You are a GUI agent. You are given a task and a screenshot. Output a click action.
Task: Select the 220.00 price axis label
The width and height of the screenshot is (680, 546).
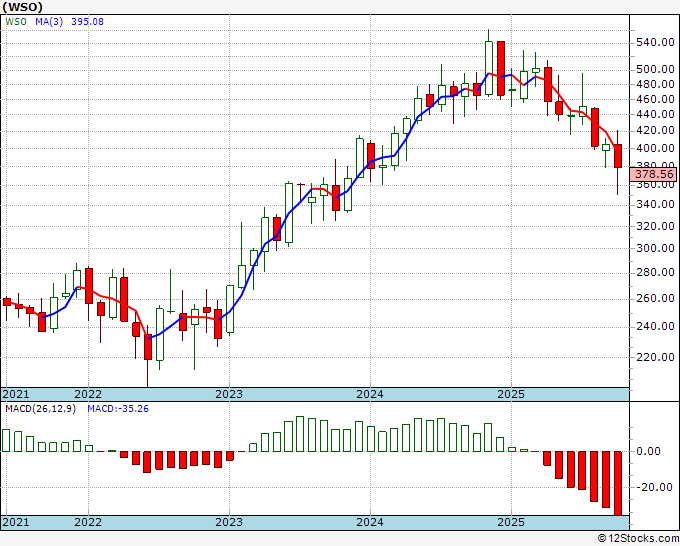[x=655, y=357]
